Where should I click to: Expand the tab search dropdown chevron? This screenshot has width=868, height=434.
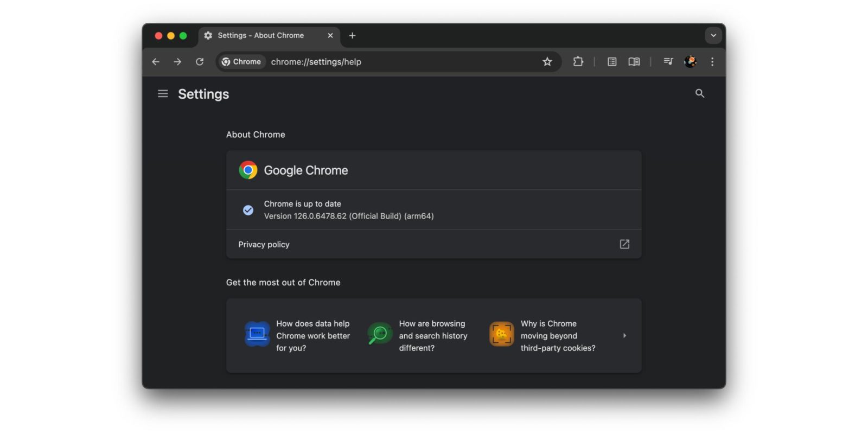[713, 35]
